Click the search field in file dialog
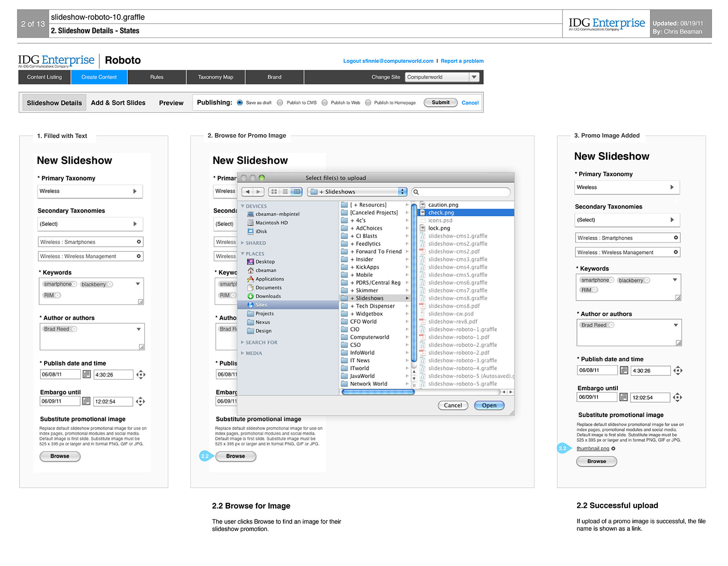Screen dimensions: 728x566 coord(461,192)
